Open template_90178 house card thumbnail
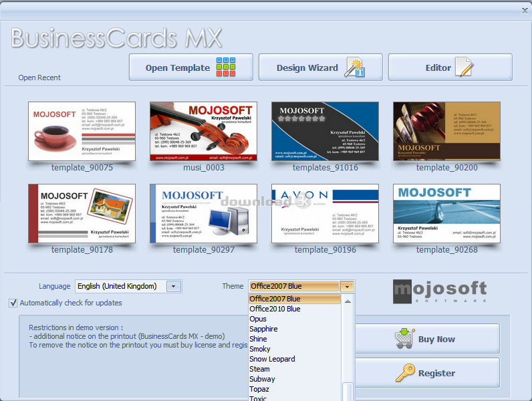The width and height of the screenshot is (532, 401). coord(82,213)
